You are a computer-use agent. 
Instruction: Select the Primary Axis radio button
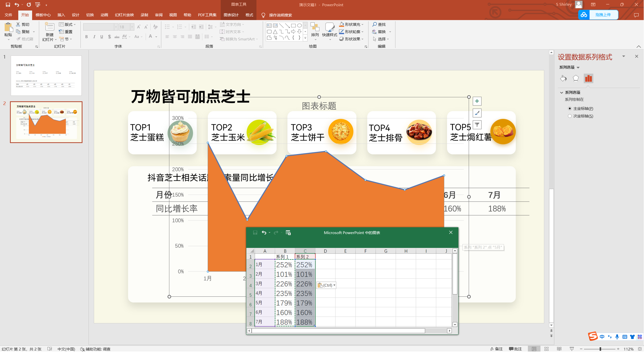pos(570,108)
